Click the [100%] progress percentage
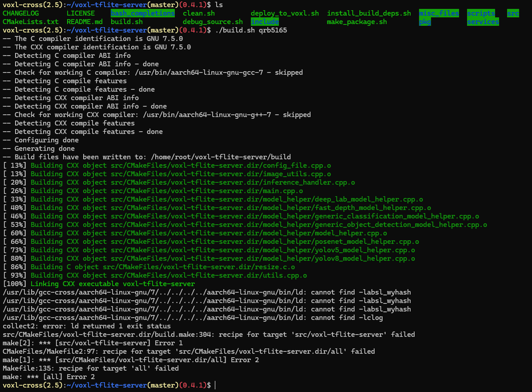Image resolution: width=532 pixels, height=392 pixels. [x=15, y=284]
